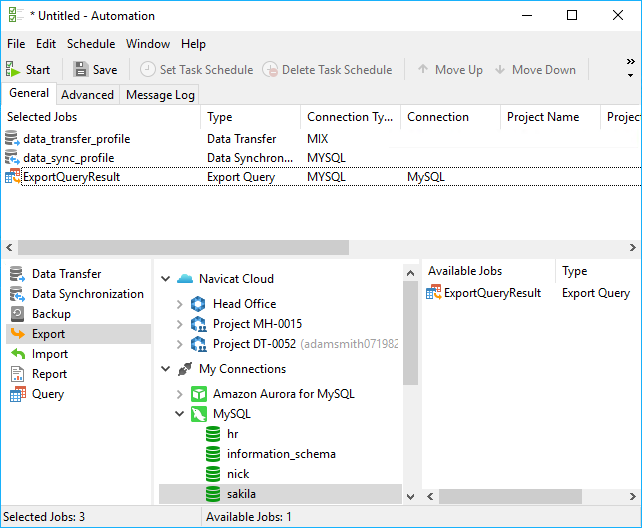Click the data_sync_profile job icon
Image resolution: width=642 pixels, height=528 pixels.
[12, 158]
